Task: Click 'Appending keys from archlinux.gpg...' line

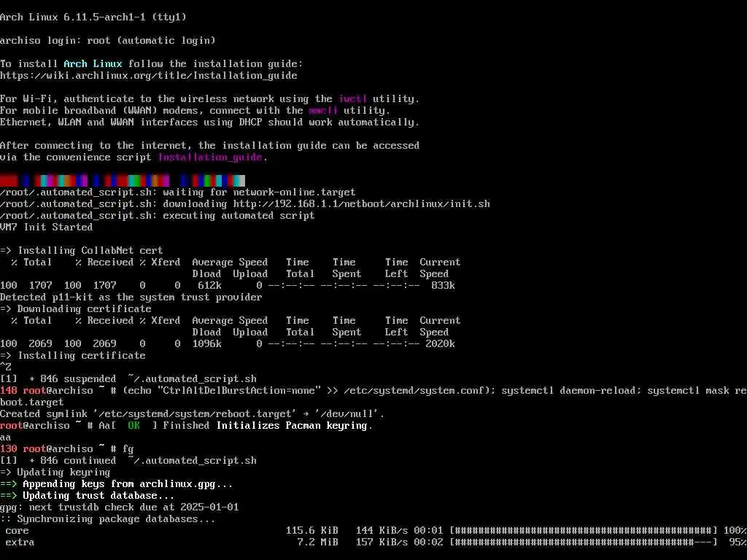Action: tap(128, 484)
